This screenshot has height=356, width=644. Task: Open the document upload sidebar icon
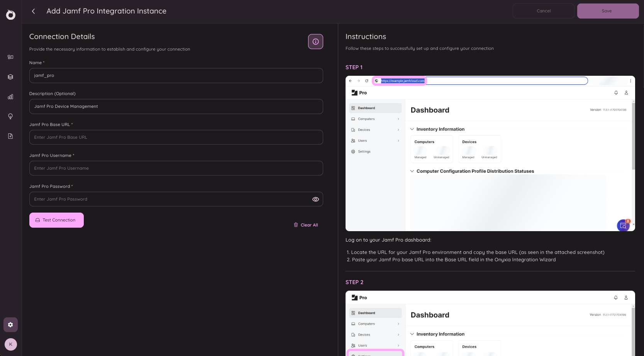10,136
